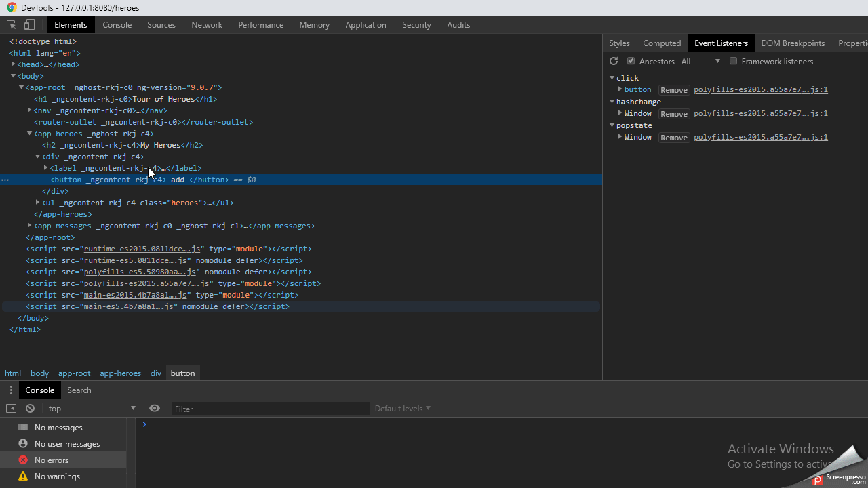Open the top JavaScript context dropdown
Viewport: 868px width, 488px height.
92,409
